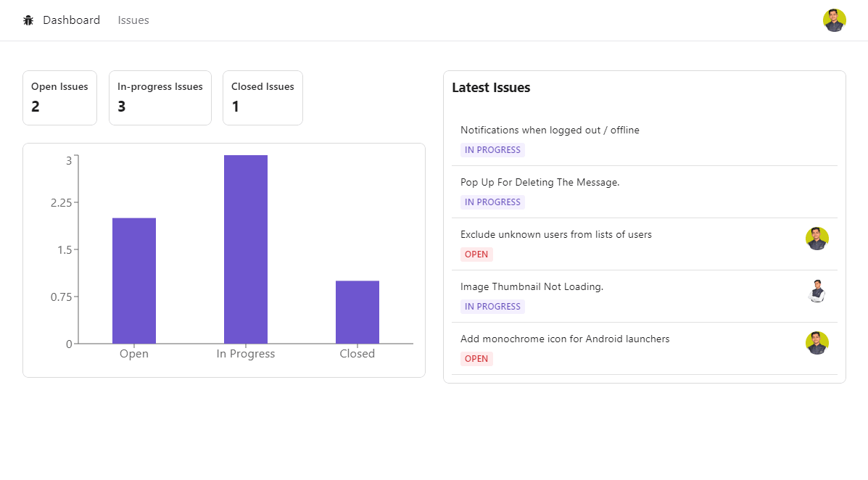Click the Open bar in the chart
This screenshot has height=480, width=868.
[x=134, y=281]
